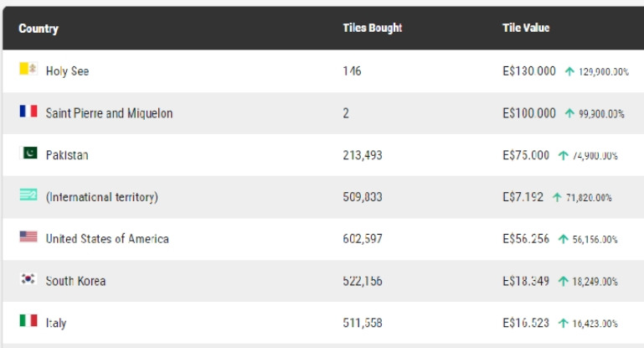Click the Saint Pierre and Miquelon flag
Screen dimensions: 644x348
point(28,111)
